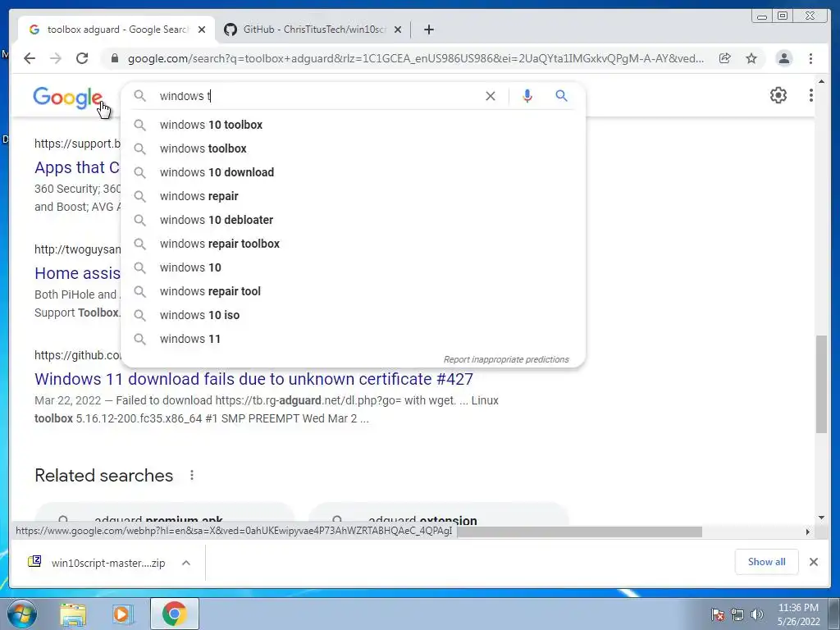Screen dimensions: 840x630
Task: Choose suggestion windows 10 toolbox
Action: coord(353,125)
